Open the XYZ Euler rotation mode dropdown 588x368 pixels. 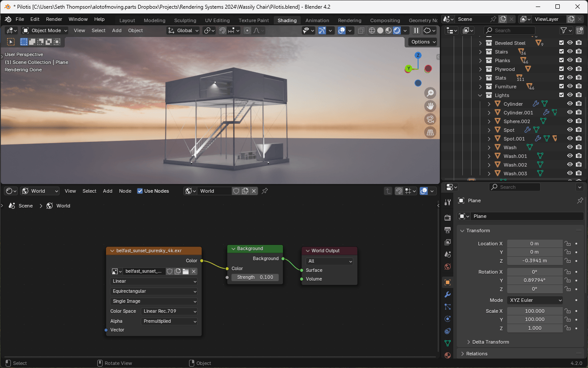535,300
